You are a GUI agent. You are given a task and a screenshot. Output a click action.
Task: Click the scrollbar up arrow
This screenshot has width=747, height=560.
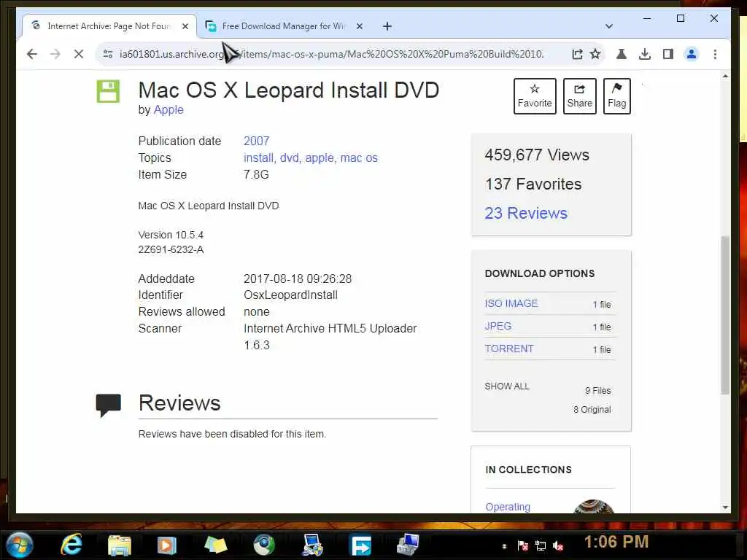(x=725, y=76)
